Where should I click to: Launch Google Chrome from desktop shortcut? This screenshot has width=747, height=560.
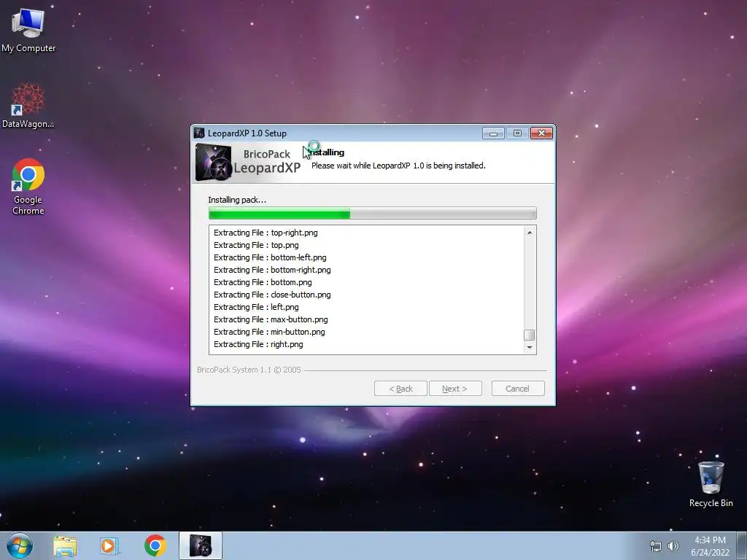coord(28,186)
